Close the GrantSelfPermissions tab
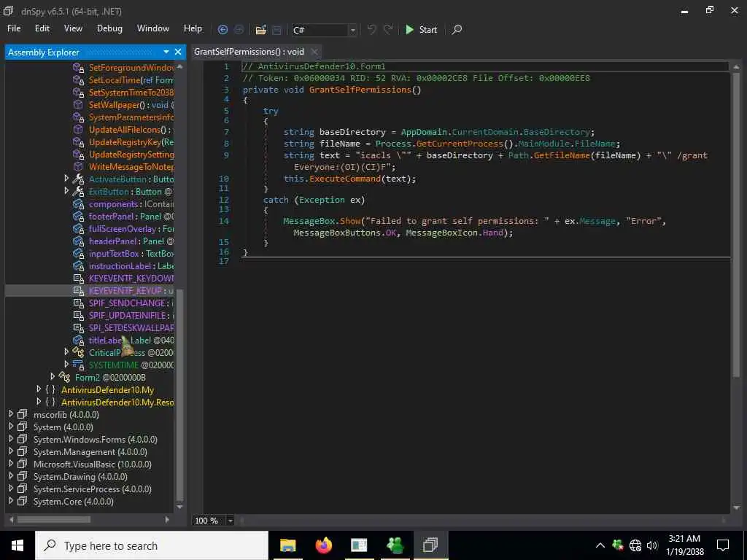747x560 pixels. [x=314, y=52]
